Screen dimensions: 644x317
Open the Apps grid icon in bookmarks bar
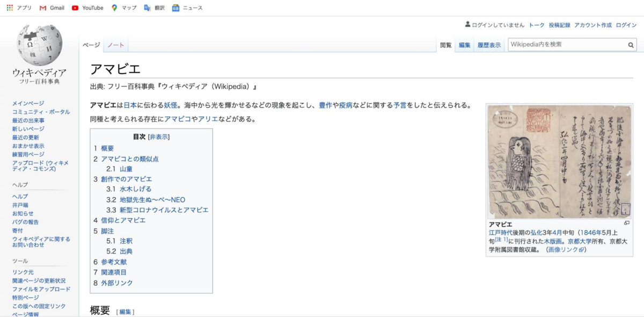(x=10, y=8)
